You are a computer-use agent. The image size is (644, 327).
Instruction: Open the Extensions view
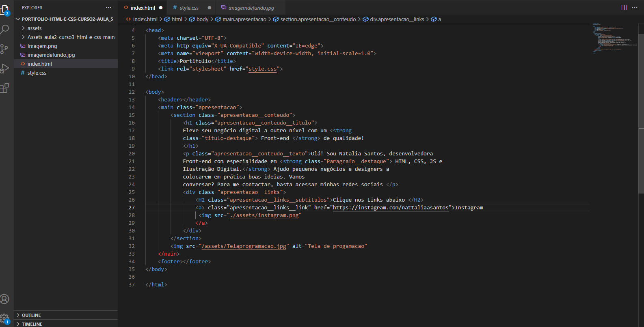pos(4,88)
